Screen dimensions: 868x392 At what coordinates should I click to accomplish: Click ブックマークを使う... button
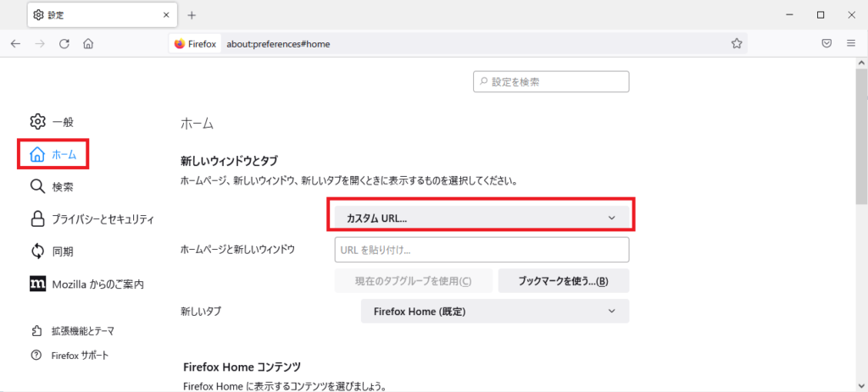tap(564, 281)
